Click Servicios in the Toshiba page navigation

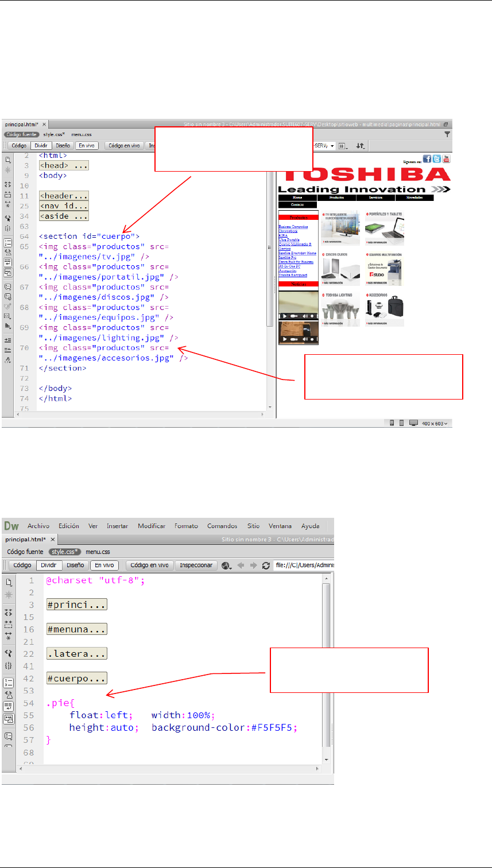pyautogui.click(x=375, y=197)
